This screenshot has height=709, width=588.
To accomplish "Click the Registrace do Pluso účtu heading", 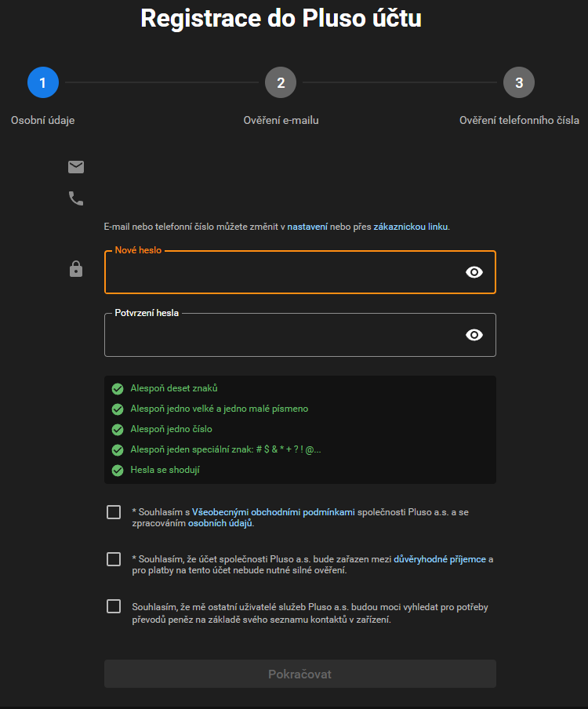I will (281, 19).
